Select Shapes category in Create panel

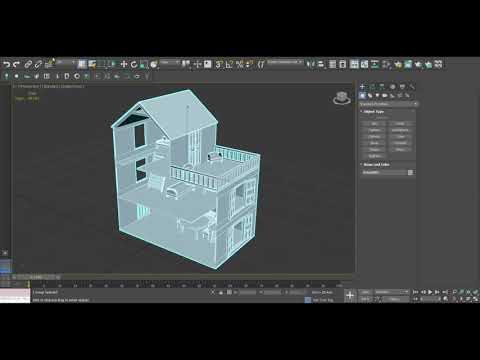[370, 95]
